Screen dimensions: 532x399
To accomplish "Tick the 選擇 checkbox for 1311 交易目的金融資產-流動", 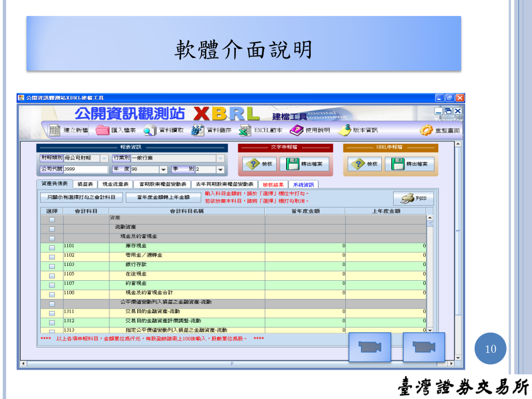I will point(52,313).
